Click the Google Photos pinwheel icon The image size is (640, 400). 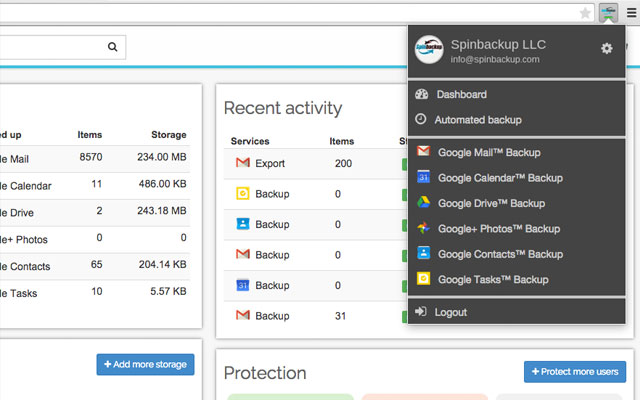coord(423,228)
